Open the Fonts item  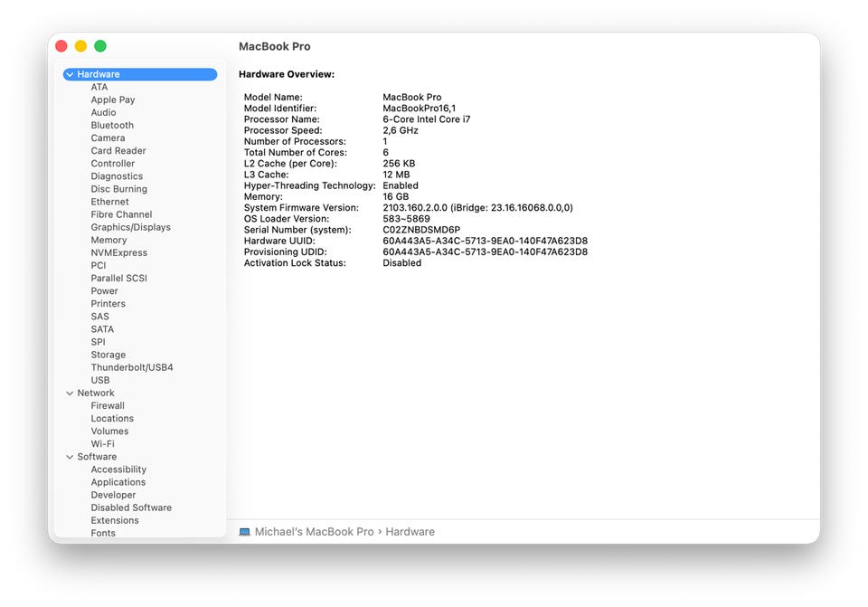pyautogui.click(x=103, y=533)
